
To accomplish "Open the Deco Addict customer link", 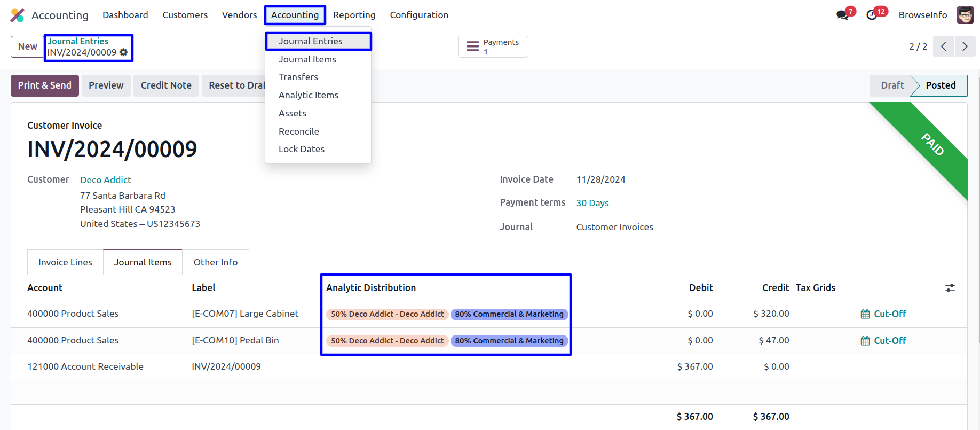I will (x=105, y=180).
